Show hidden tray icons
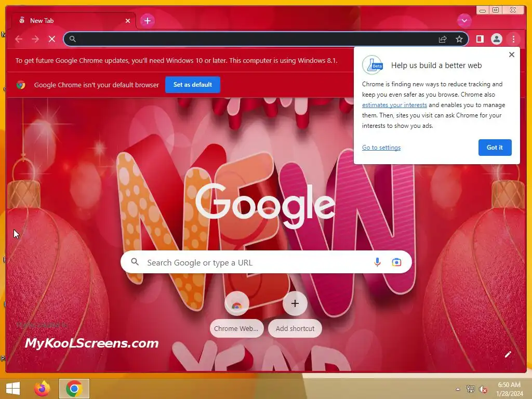 point(458,389)
